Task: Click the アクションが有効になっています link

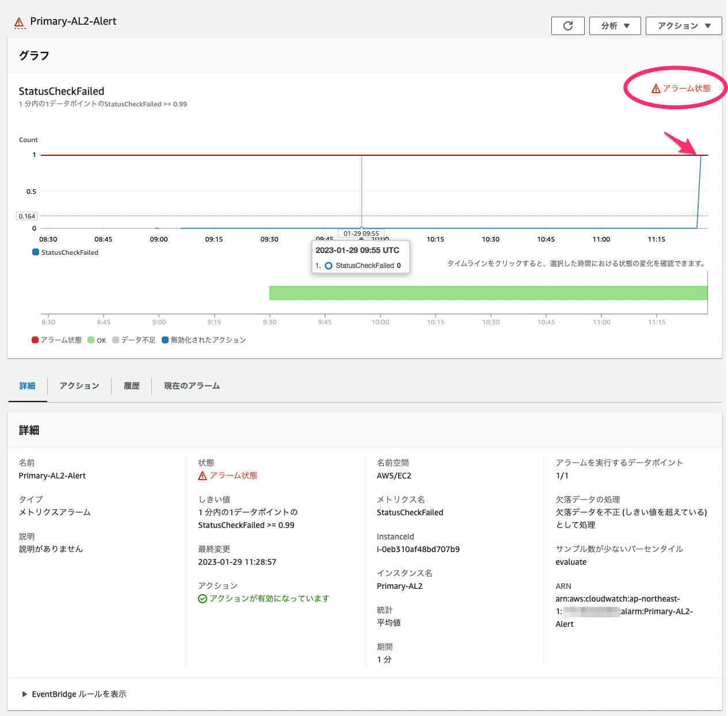Action: coord(269,598)
